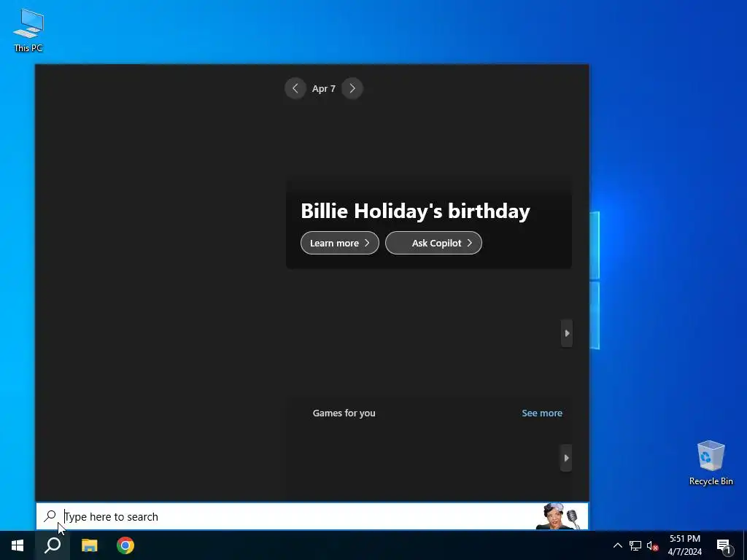
Task: Select the This PC desktop icon
Action: (x=28, y=30)
